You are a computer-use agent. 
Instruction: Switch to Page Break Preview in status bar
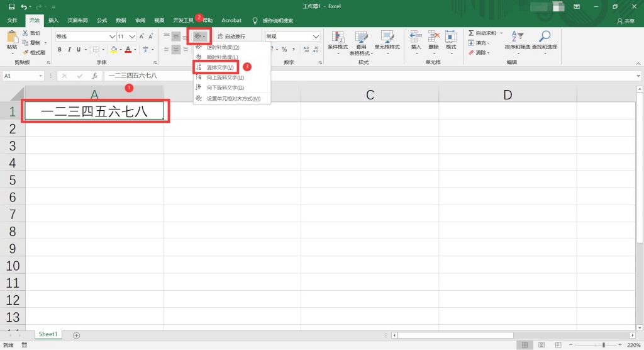click(x=558, y=345)
